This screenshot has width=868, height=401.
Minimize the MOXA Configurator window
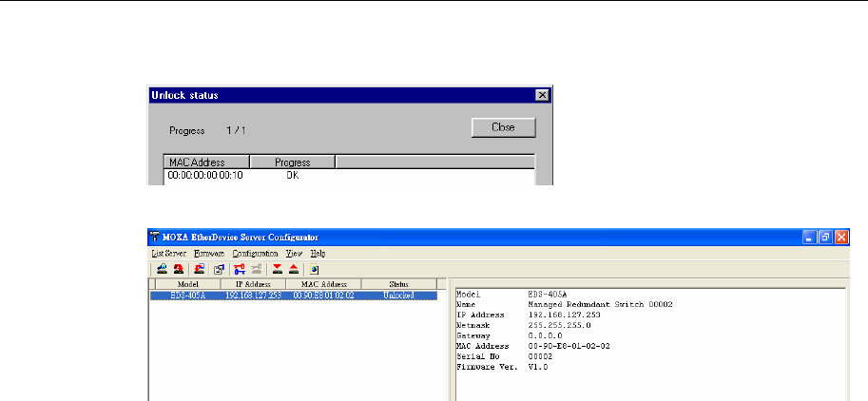coord(810,238)
